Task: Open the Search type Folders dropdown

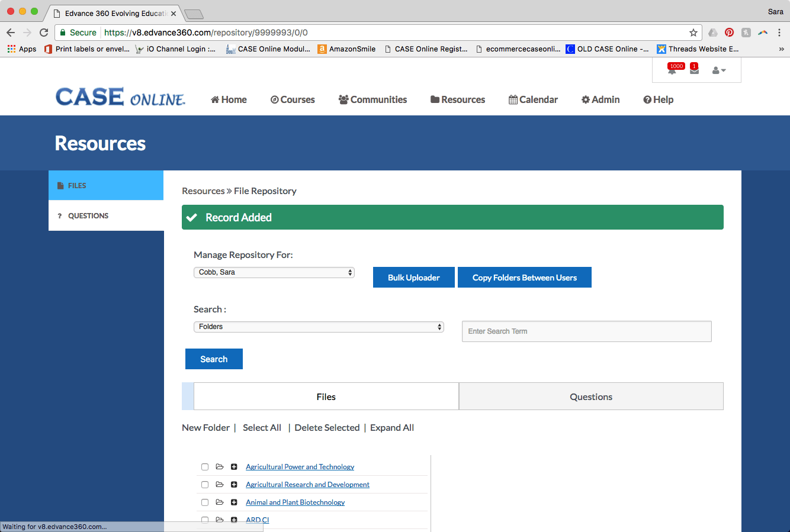Action: point(319,327)
